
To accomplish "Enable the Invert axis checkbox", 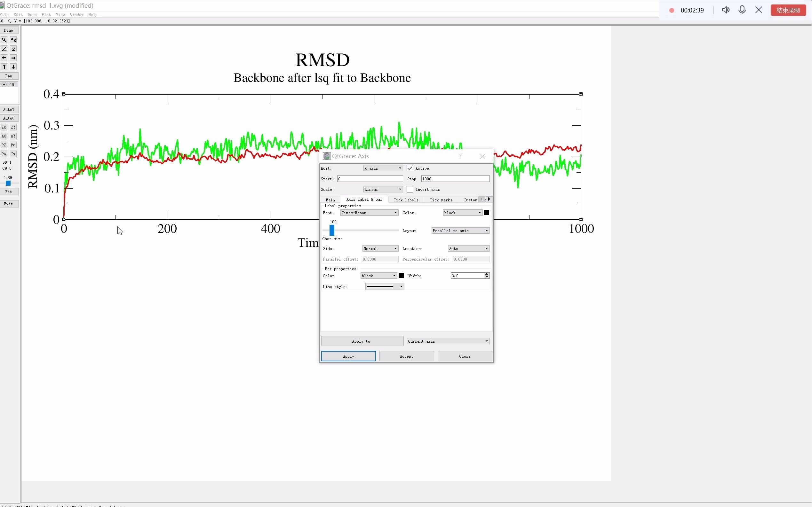I will tap(410, 190).
